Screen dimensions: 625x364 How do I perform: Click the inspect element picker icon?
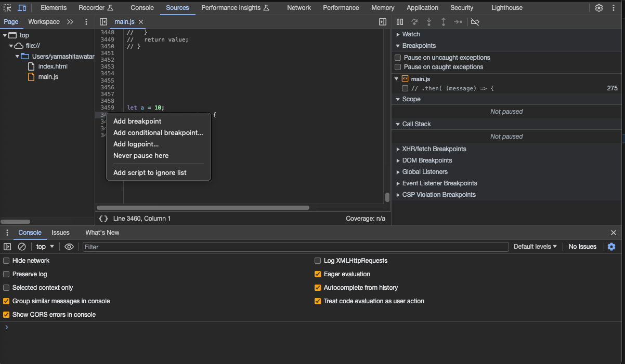coord(7,8)
